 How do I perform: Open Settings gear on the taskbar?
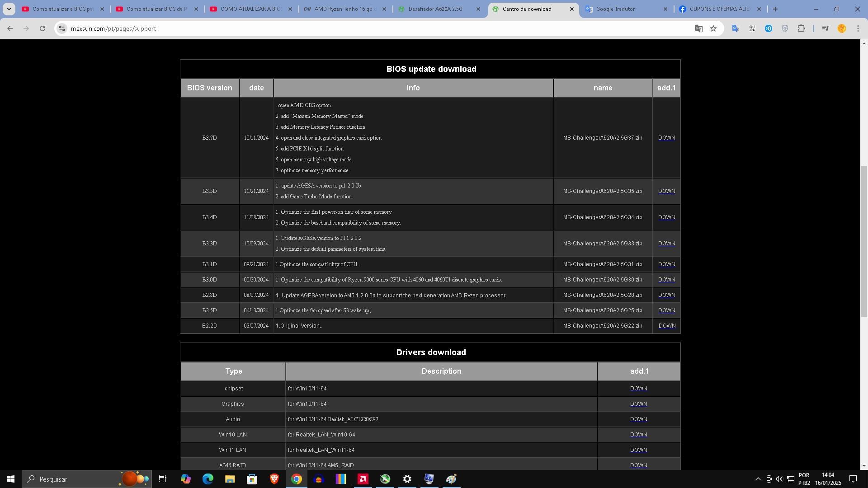tap(407, 479)
